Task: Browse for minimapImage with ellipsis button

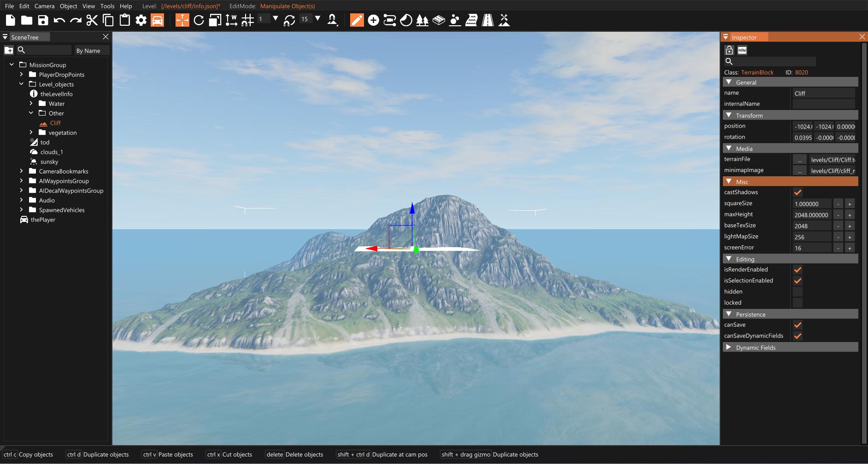Action: click(800, 171)
